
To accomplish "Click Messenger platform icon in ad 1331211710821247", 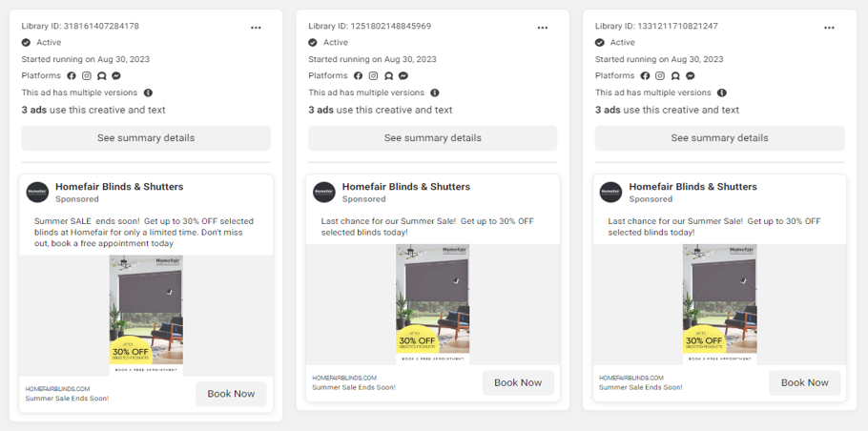I will 691,75.
